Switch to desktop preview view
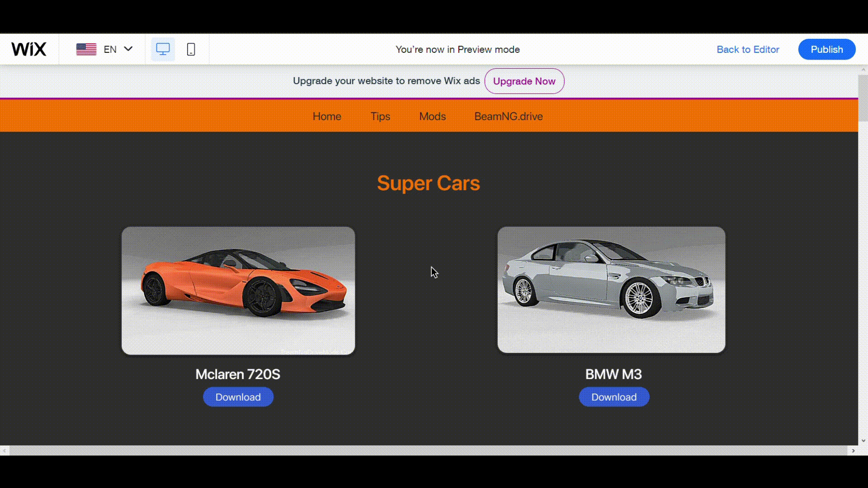The height and width of the screenshot is (488, 868). [x=163, y=49]
